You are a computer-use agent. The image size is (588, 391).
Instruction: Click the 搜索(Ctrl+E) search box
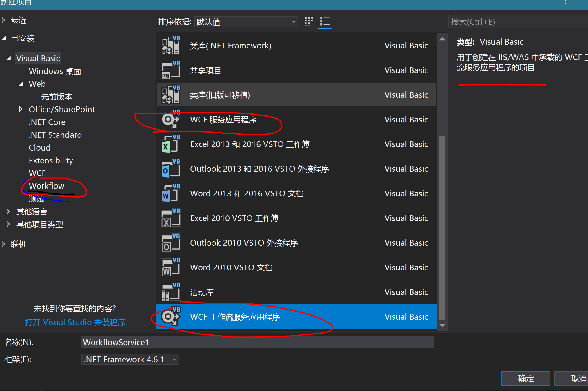point(518,22)
